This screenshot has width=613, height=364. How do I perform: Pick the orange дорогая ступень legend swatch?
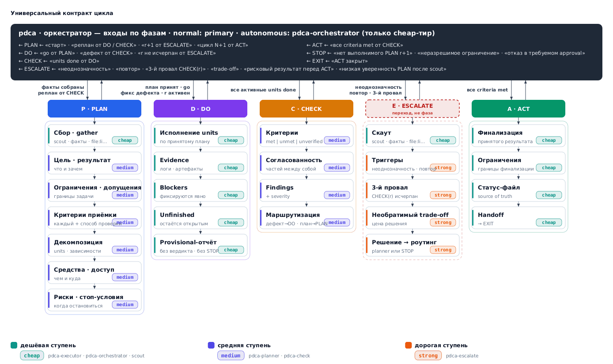click(408, 345)
